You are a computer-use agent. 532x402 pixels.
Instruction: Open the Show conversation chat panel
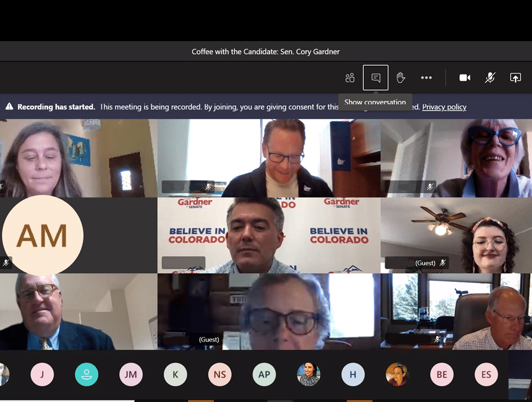[x=376, y=78]
